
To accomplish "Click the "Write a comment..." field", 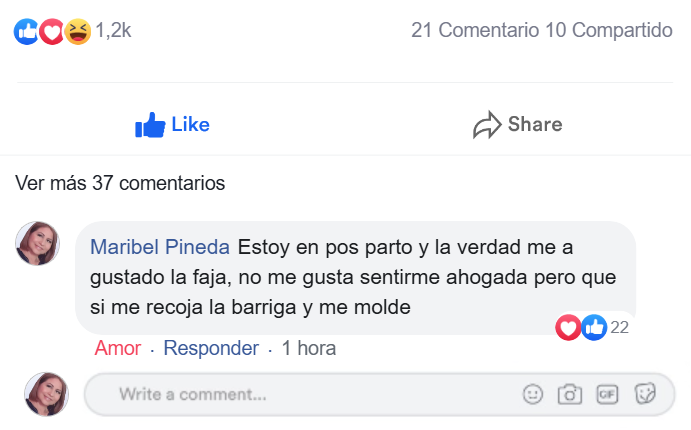I will 300,394.
